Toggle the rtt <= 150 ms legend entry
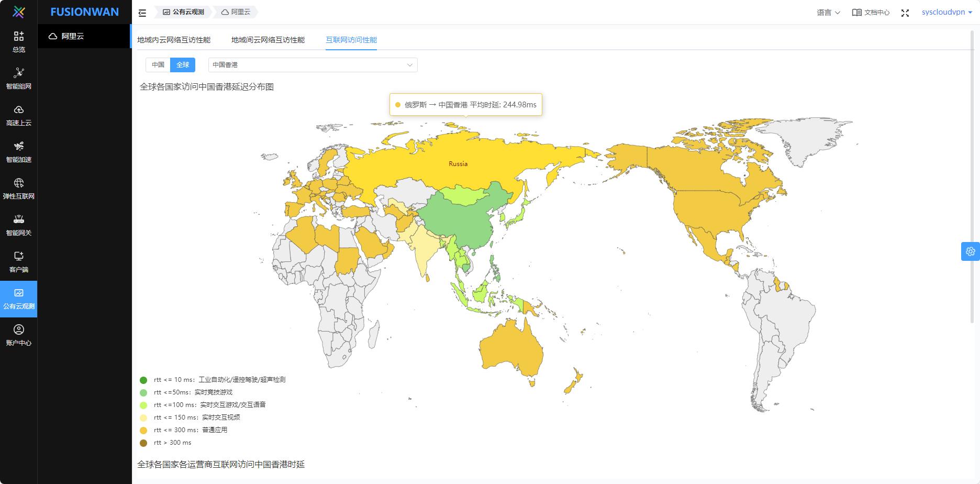 pos(190,417)
